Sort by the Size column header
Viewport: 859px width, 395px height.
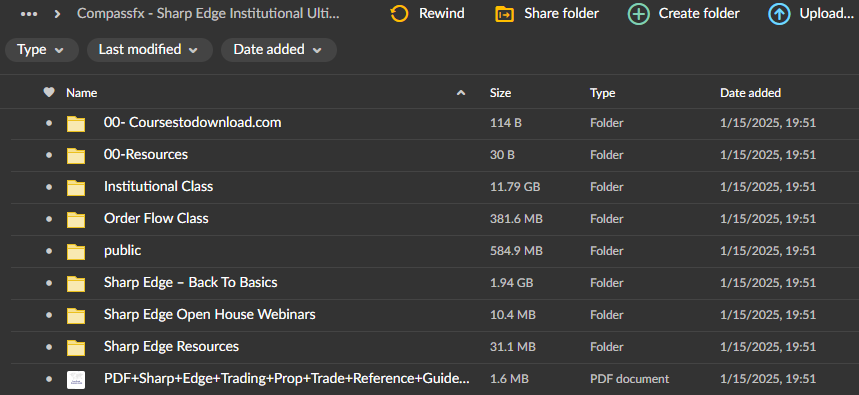pos(500,93)
